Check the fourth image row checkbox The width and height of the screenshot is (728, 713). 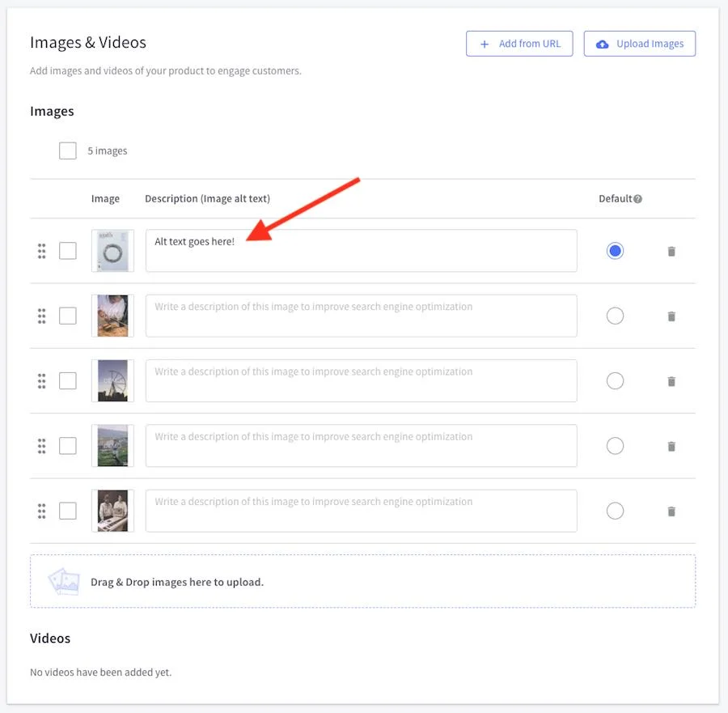pos(68,446)
